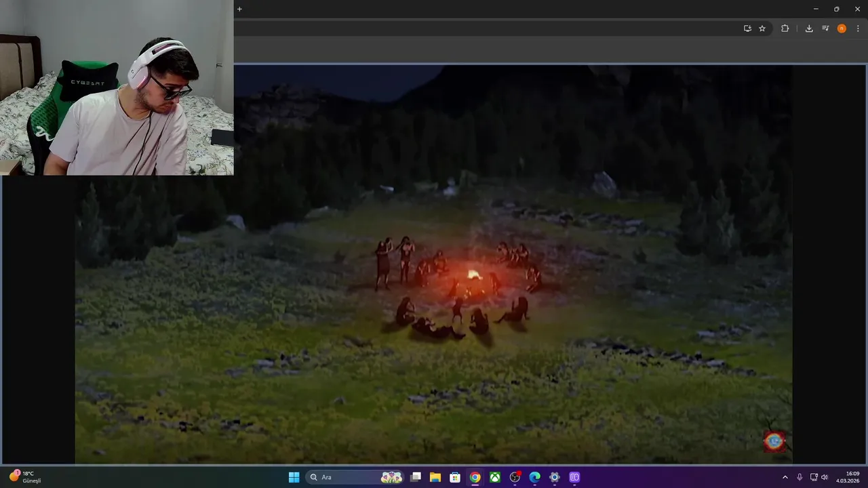
Task: Open a new browser tab with the plus button
Action: click(239, 9)
